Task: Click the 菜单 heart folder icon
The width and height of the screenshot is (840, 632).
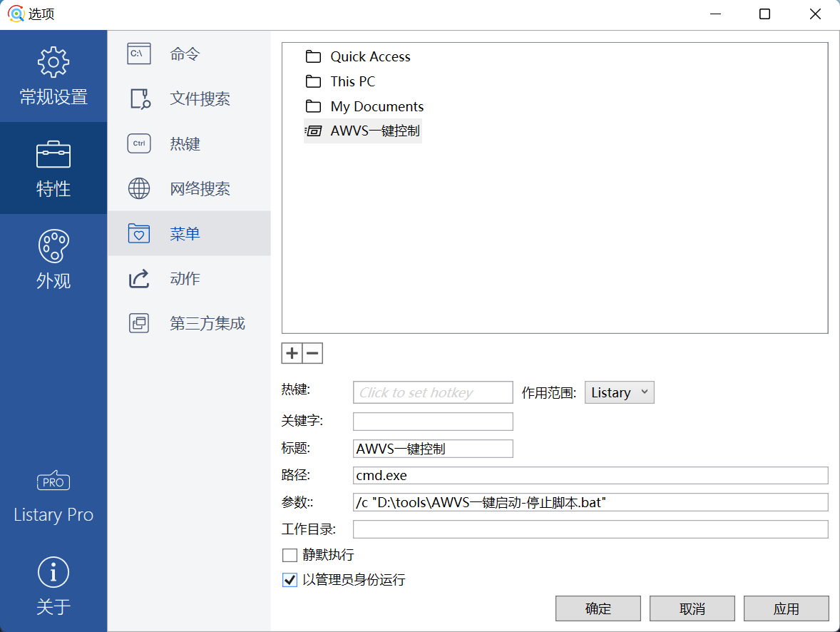Action: [x=139, y=234]
